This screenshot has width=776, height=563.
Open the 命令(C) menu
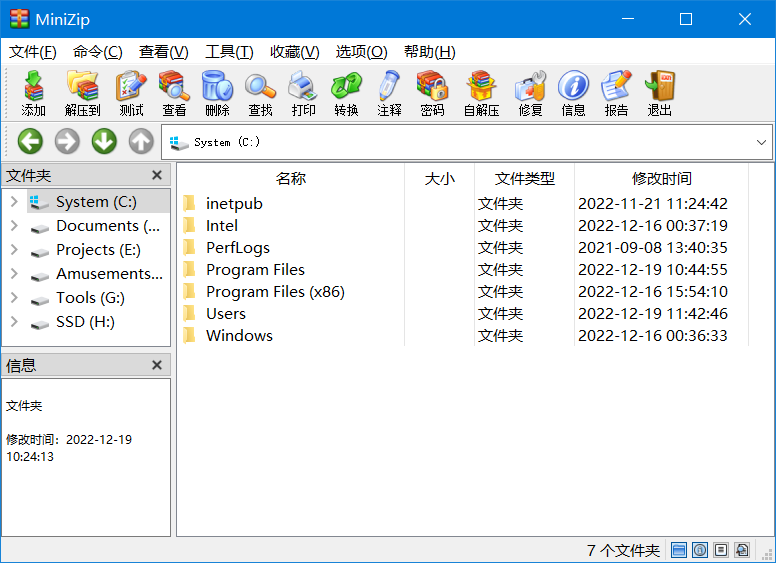pyautogui.click(x=97, y=51)
